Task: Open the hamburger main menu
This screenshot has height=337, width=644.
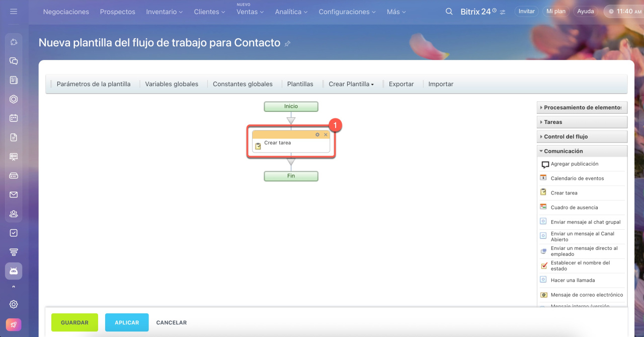Action: 14,11
